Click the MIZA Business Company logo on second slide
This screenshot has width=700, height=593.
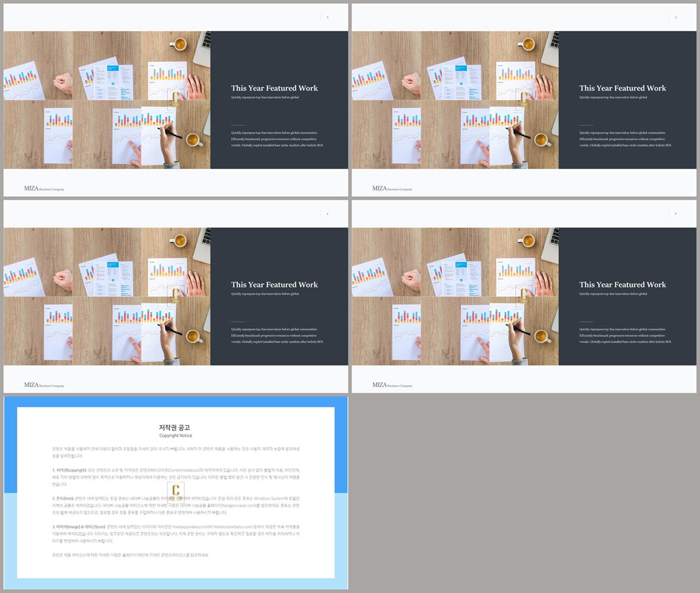tap(392, 188)
